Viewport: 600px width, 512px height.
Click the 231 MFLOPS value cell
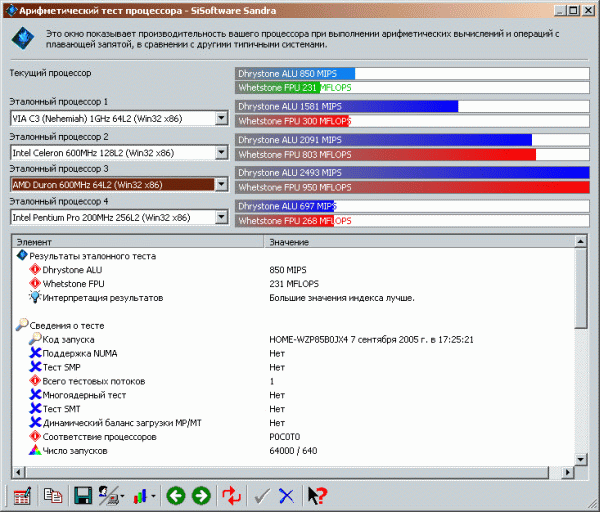(x=294, y=284)
